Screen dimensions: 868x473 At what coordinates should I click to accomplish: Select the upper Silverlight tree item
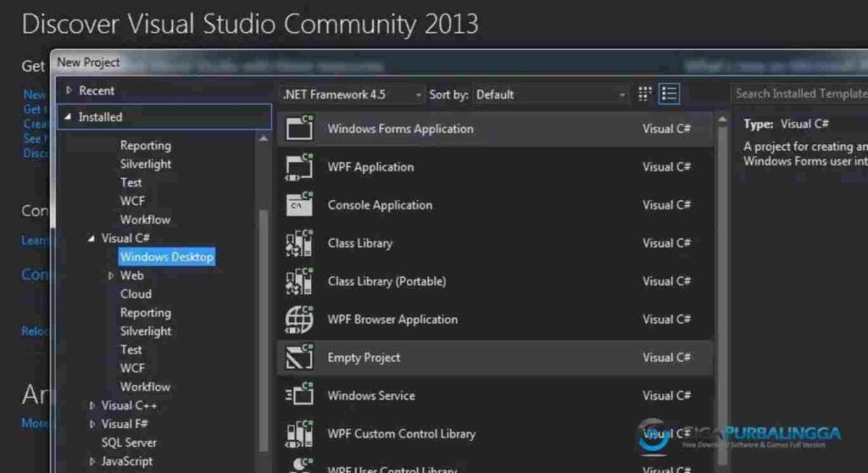click(146, 164)
